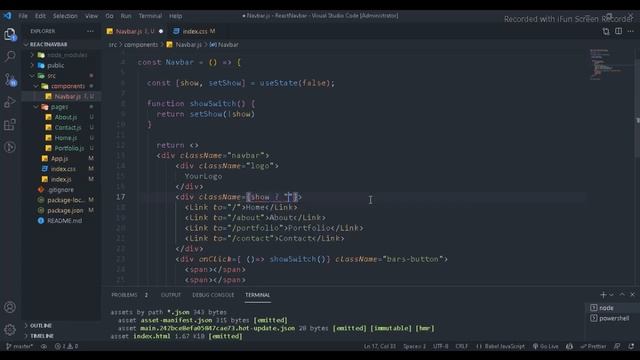This screenshot has width=640, height=360.
Task: Select the node terminal instance
Action: click(x=611, y=308)
